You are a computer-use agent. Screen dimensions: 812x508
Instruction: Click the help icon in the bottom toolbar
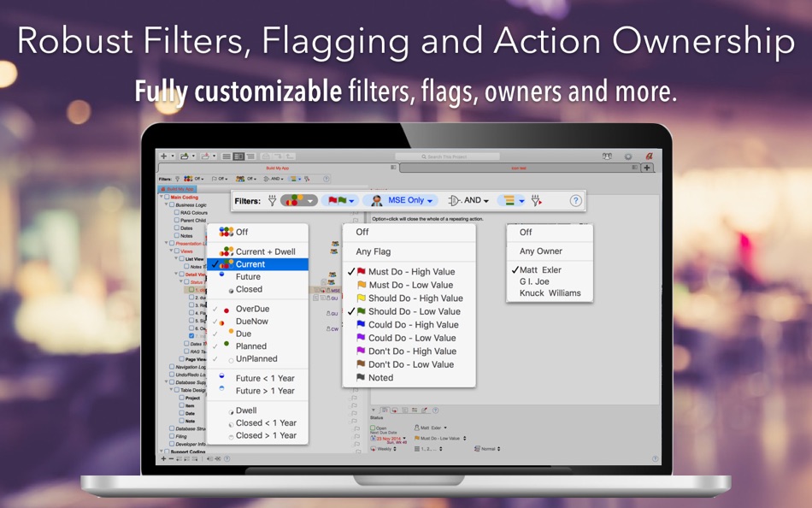coord(227,458)
